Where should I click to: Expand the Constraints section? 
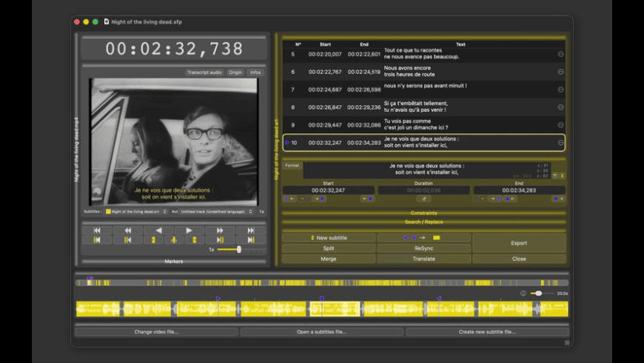[423, 213]
